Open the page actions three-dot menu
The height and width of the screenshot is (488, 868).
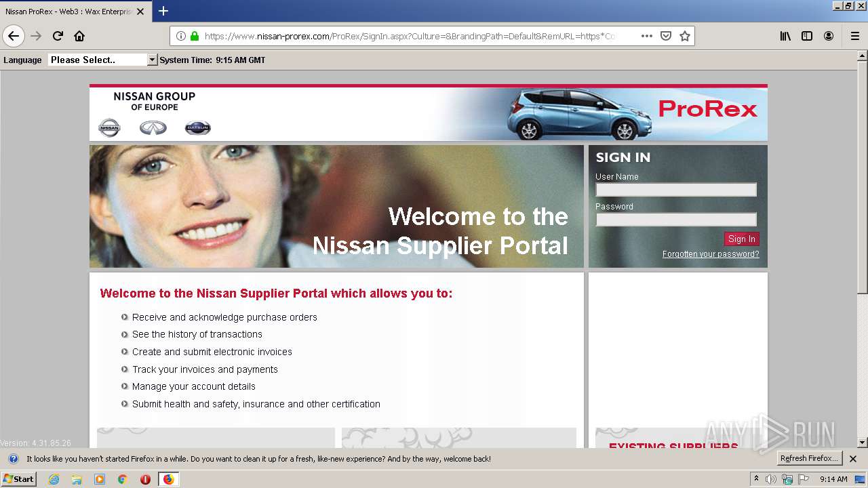(x=647, y=36)
